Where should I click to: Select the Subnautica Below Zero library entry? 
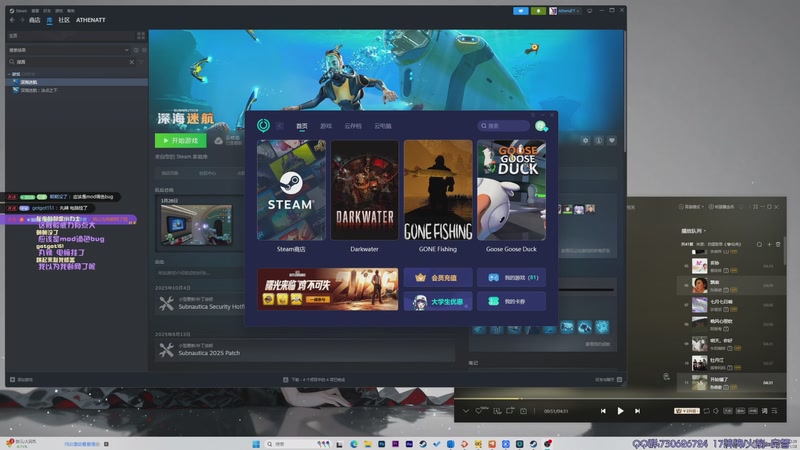click(77, 90)
